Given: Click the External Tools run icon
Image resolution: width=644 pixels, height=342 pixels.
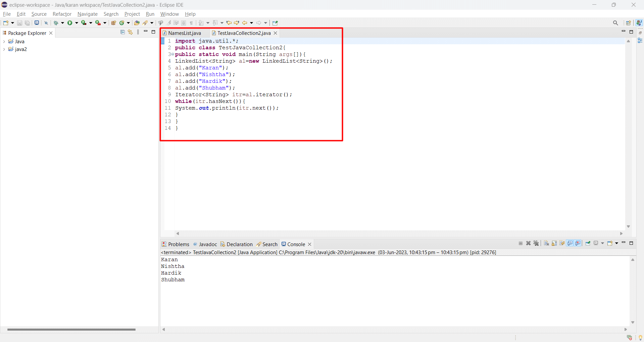Looking at the screenshot, I should [x=98, y=23].
